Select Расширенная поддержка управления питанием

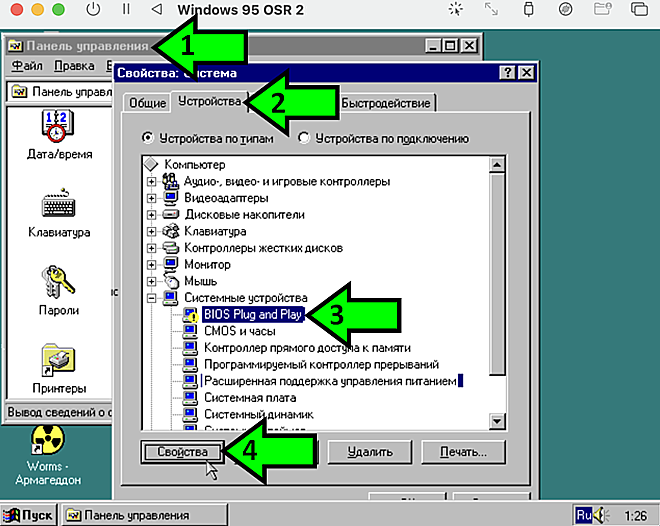(x=332, y=381)
